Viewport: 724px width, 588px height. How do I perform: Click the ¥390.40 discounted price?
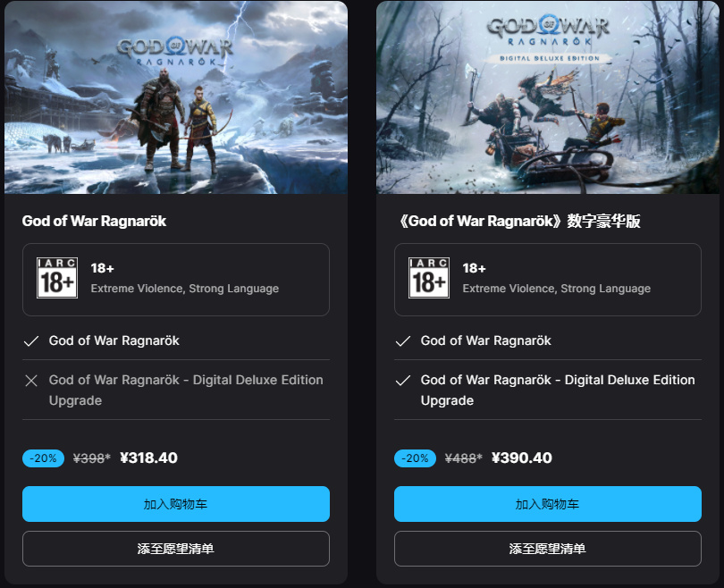pos(522,458)
